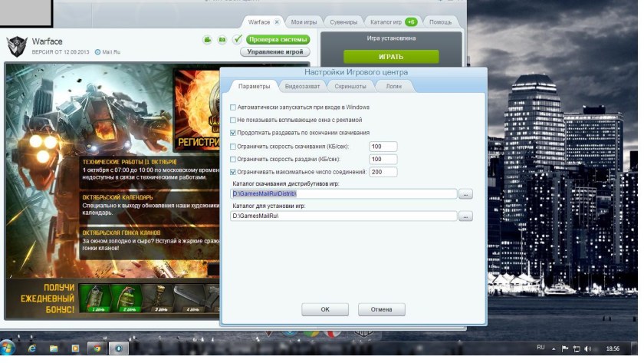Show hidden tray icons arrow
This screenshot has height=363, width=644.
(x=554, y=349)
